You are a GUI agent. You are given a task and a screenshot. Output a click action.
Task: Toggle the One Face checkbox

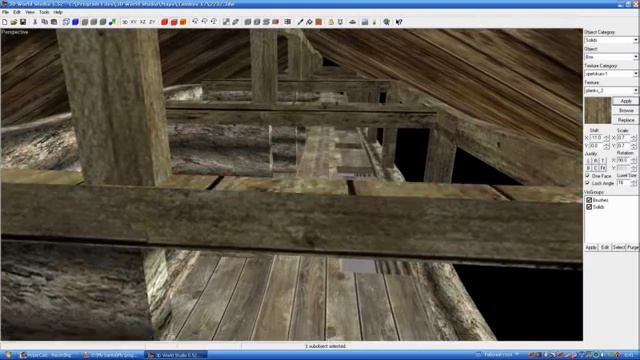[588, 176]
